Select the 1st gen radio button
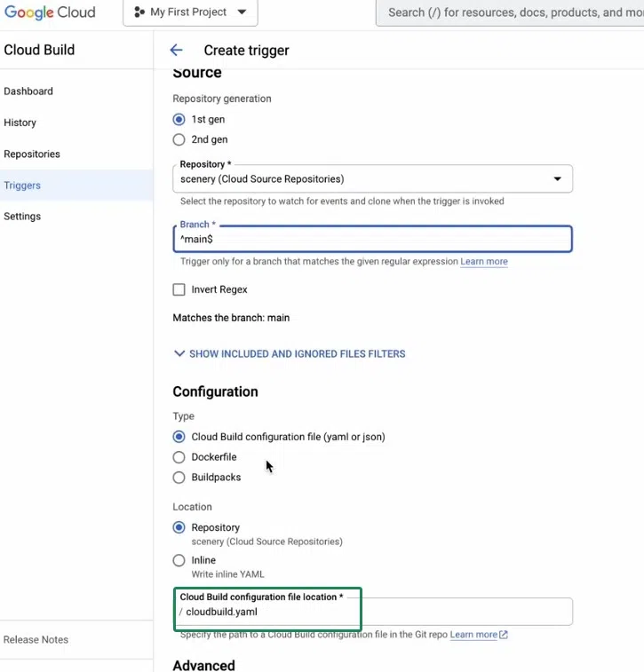 (x=179, y=119)
